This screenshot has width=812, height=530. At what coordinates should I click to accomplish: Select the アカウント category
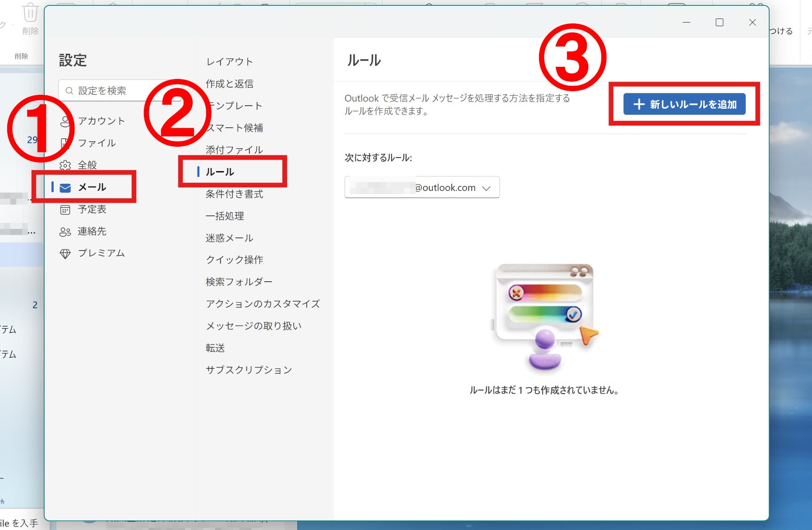[101, 121]
